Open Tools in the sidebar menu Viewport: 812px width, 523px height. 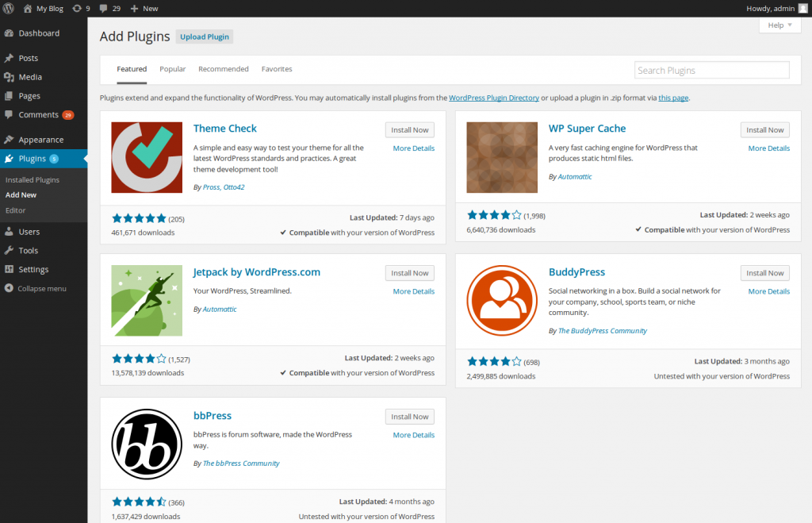[x=29, y=251]
